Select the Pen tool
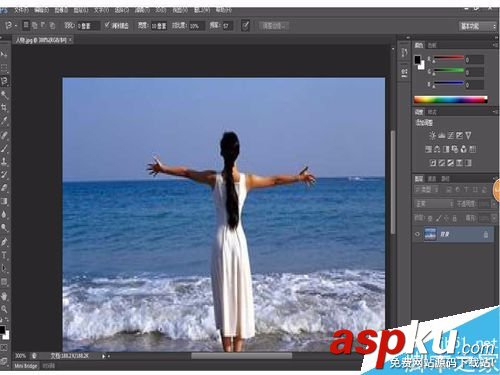500x375 pixels. point(4,242)
